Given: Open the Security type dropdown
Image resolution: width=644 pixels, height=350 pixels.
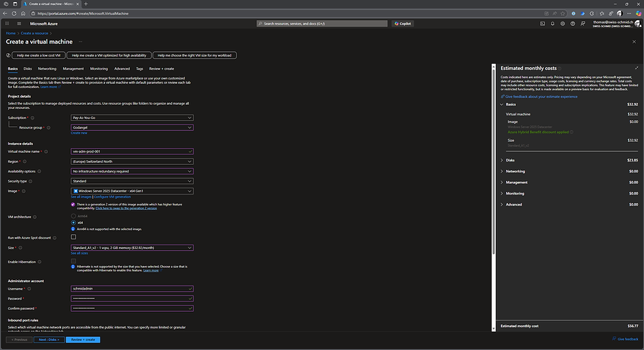Looking at the screenshot, I should point(132,181).
